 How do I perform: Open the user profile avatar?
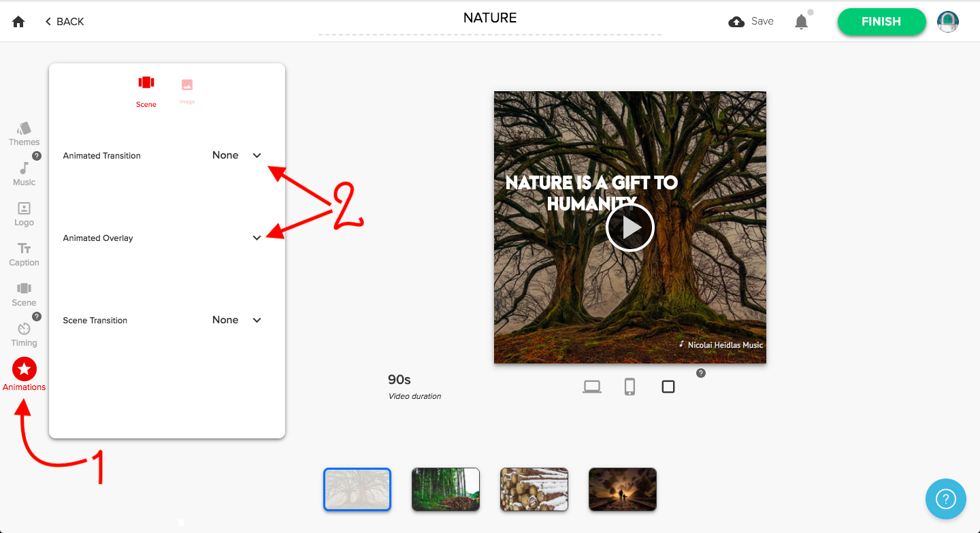coord(947,22)
